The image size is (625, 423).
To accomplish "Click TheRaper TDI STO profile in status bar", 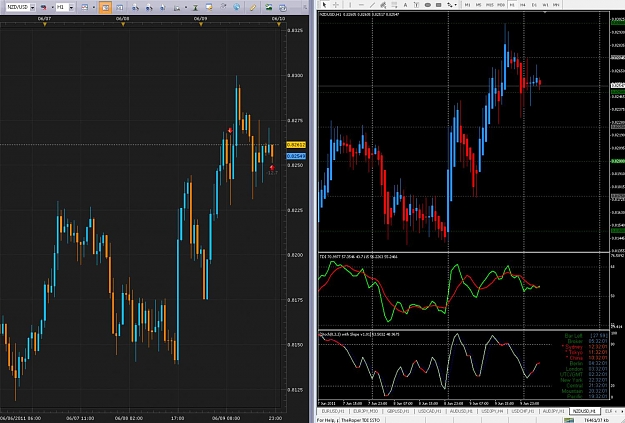I will (360, 420).
